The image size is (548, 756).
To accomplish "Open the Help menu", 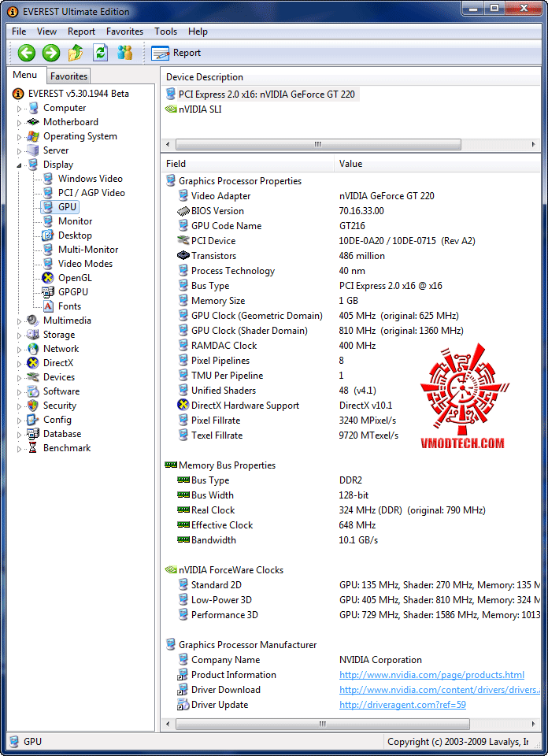I will click(198, 31).
